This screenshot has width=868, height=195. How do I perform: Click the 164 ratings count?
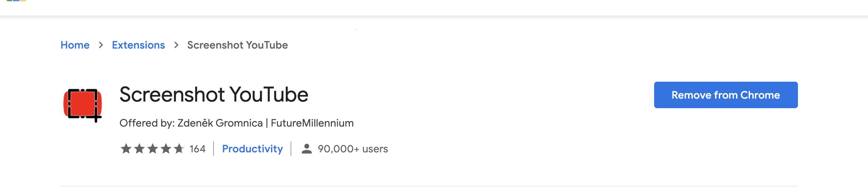(197, 149)
